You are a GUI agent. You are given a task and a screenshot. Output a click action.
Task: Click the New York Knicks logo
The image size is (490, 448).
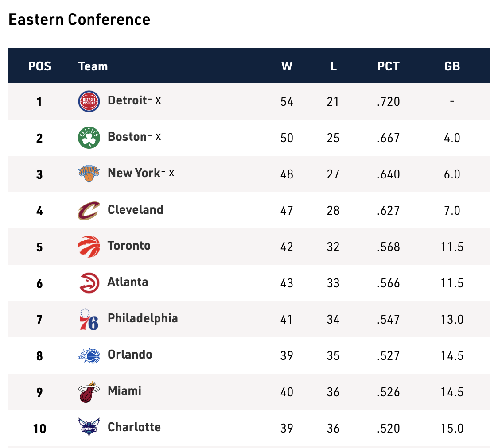[89, 174]
